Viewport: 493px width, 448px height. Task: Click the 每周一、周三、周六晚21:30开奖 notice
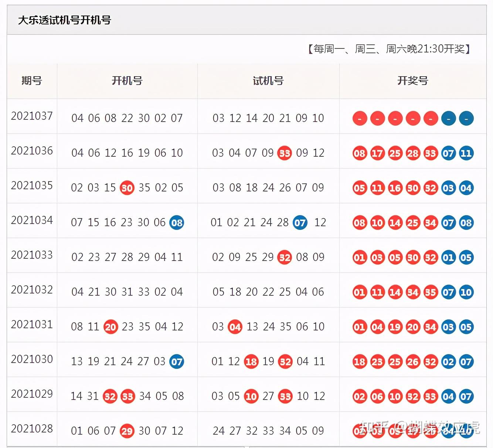389,49
